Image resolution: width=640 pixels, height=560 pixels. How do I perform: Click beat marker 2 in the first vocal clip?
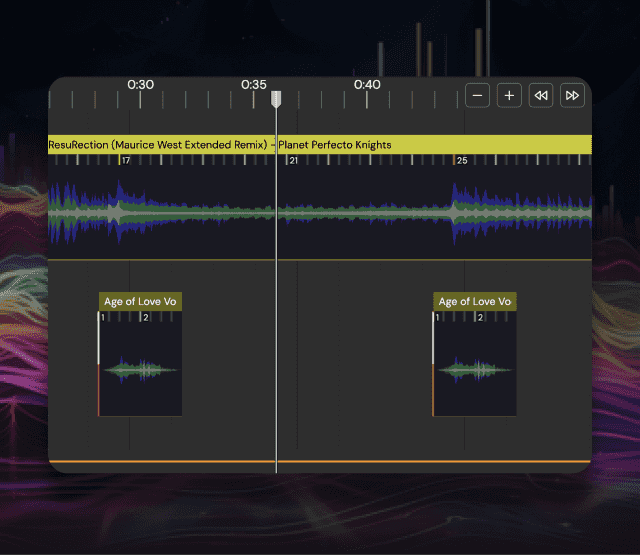(146, 317)
